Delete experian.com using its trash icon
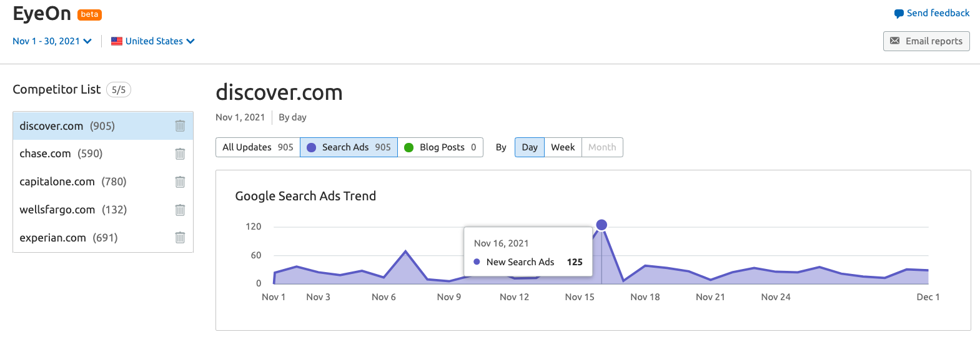Viewport: 980px width, 337px height. 180,238
